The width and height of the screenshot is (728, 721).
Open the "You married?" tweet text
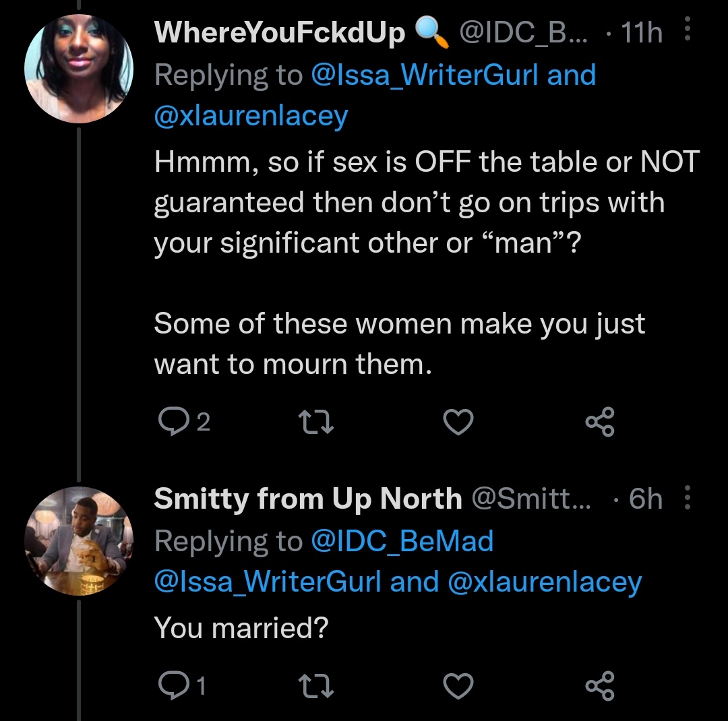click(241, 628)
